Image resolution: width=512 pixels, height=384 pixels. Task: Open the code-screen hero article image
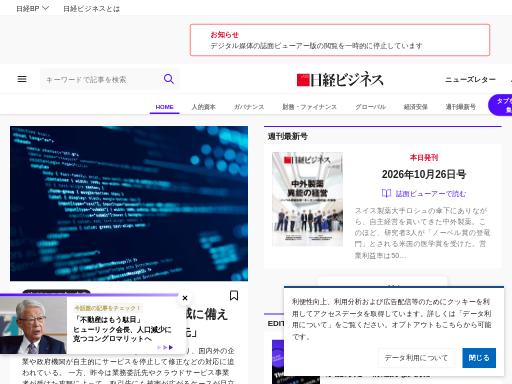pyautogui.click(x=129, y=203)
